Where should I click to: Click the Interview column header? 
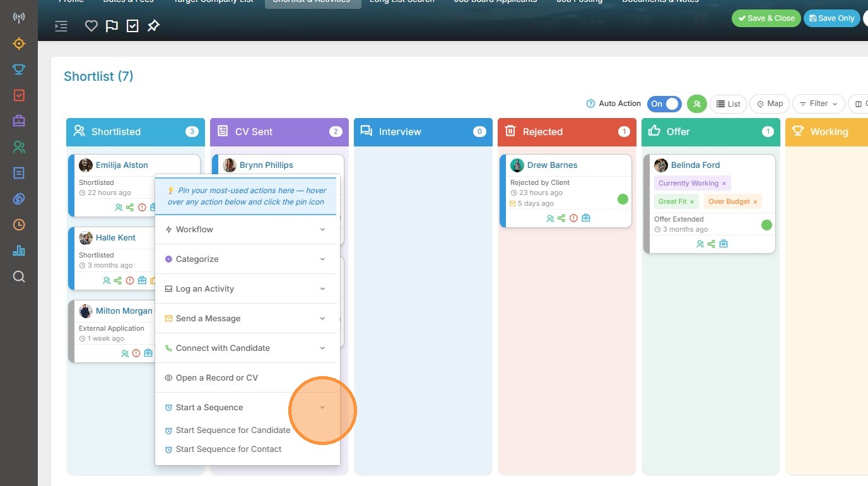423,132
